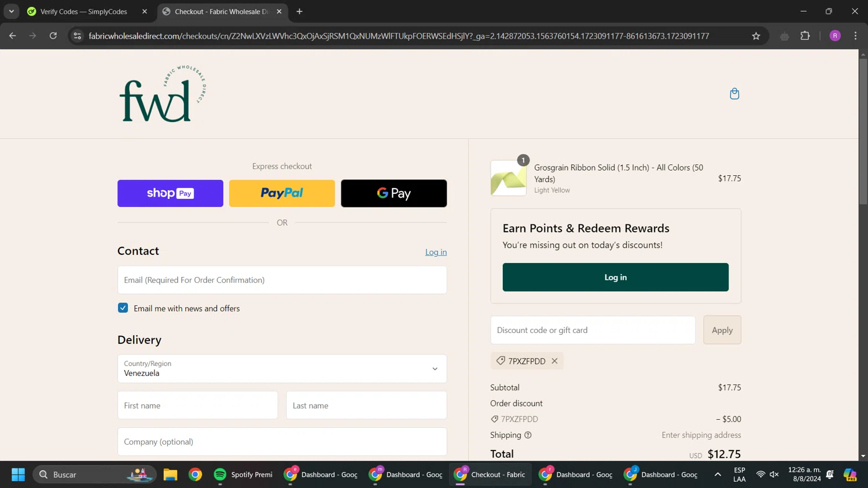Uncheck Email me with news and offers

[x=123, y=308]
